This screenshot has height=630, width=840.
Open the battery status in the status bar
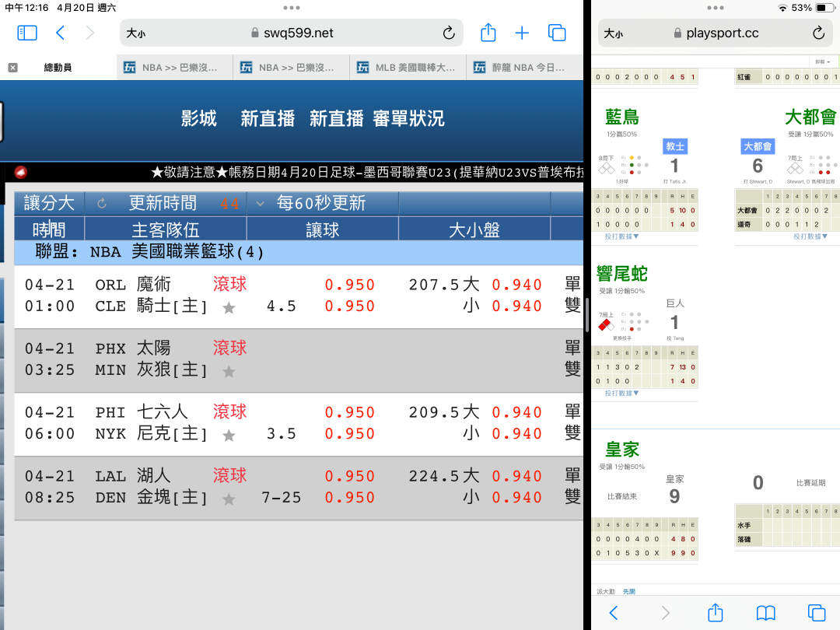pos(824,8)
